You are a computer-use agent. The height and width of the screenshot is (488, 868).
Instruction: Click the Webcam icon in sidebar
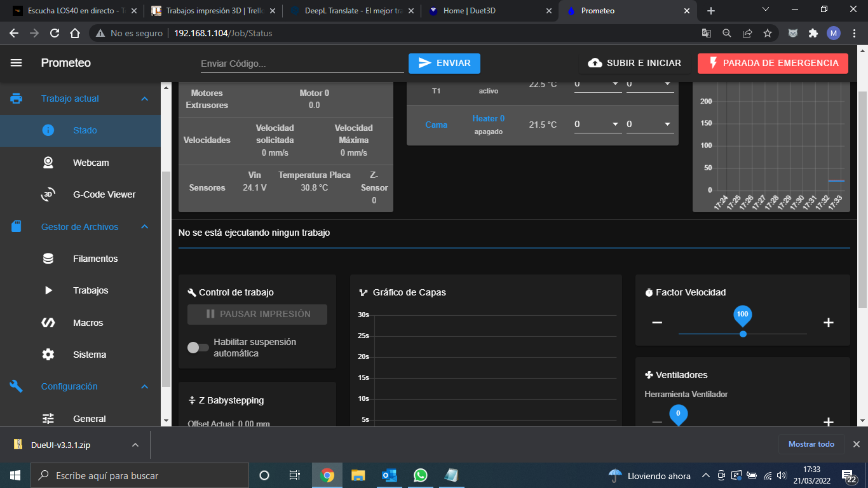point(48,163)
